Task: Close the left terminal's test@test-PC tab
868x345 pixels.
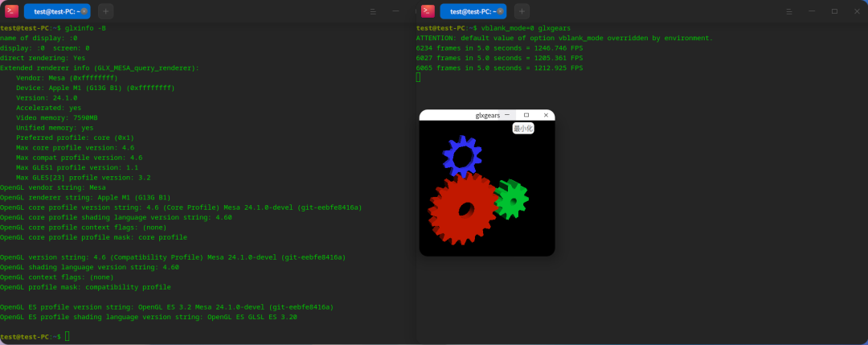Action: point(84,11)
